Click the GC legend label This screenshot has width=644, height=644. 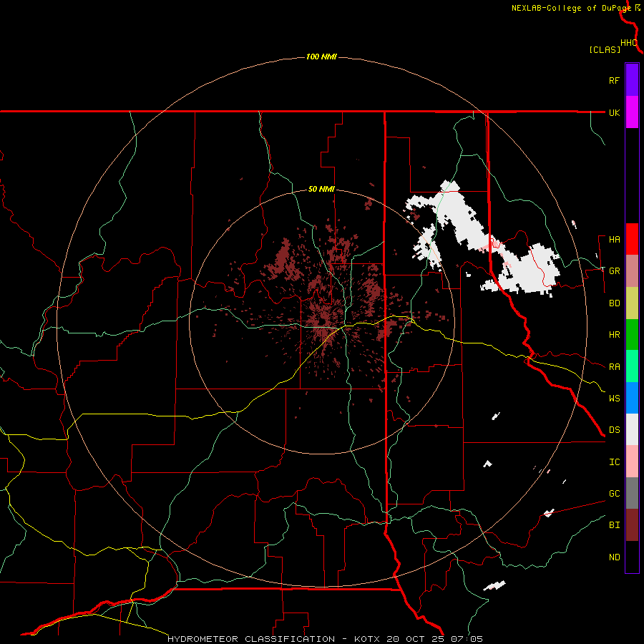pyautogui.click(x=614, y=494)
